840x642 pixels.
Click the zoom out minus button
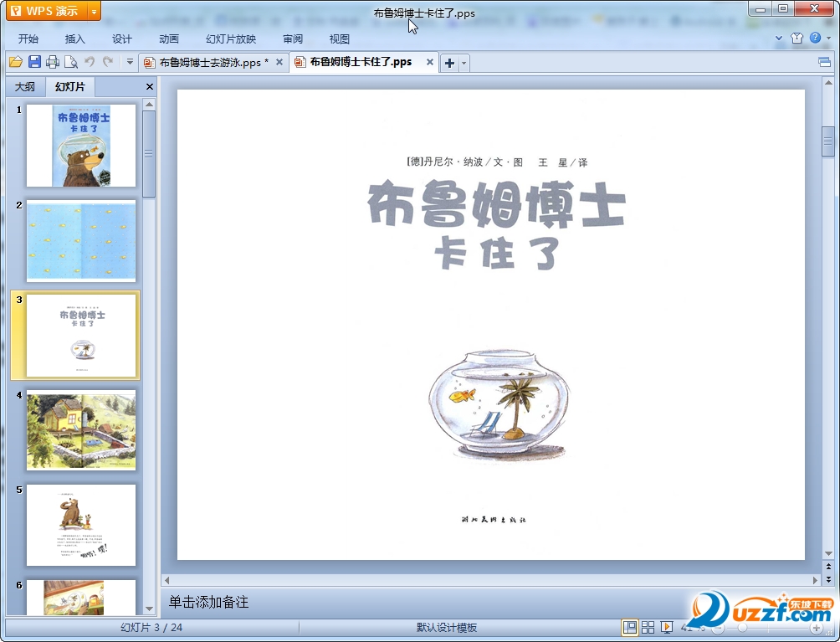tap(718, 628)
